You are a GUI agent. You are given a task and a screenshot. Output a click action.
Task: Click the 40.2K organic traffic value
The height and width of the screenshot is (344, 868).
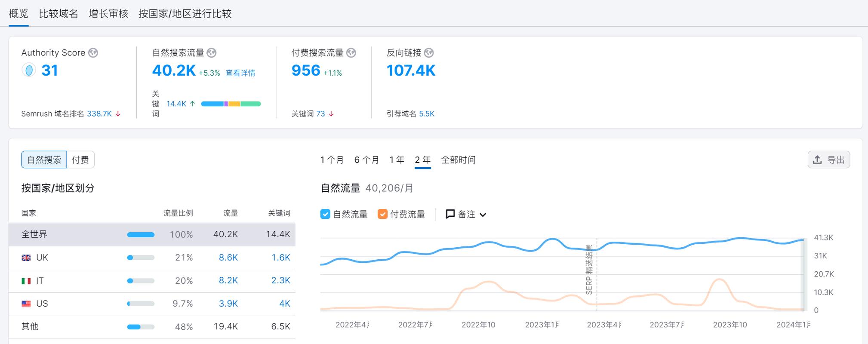pyautogui.click(x=174, y=71)
